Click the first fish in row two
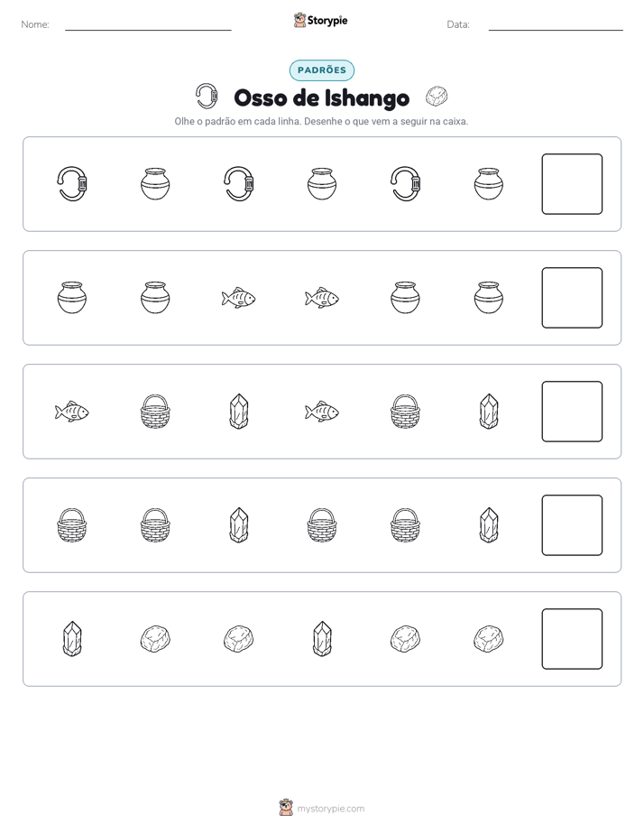Viewport: 644px width, 834px height. click(239, 298)
